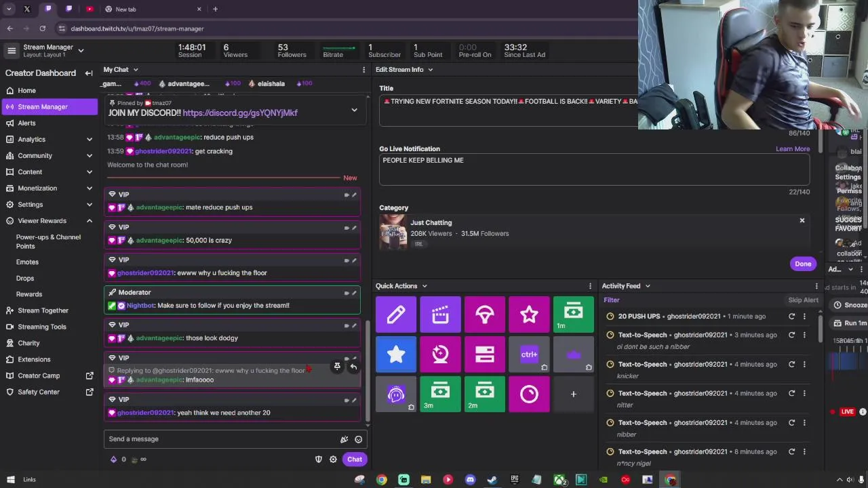Click the shield moderation icon below chat

(319, 460)
